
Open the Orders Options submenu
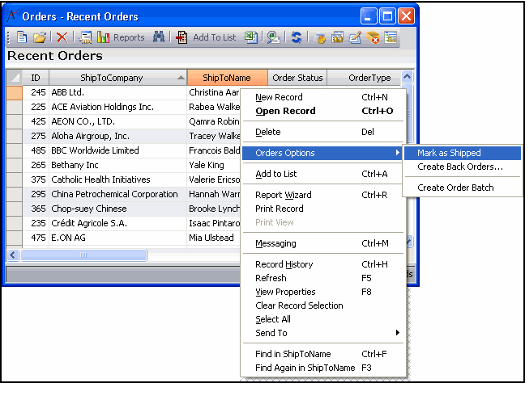(x=323, y=153)
